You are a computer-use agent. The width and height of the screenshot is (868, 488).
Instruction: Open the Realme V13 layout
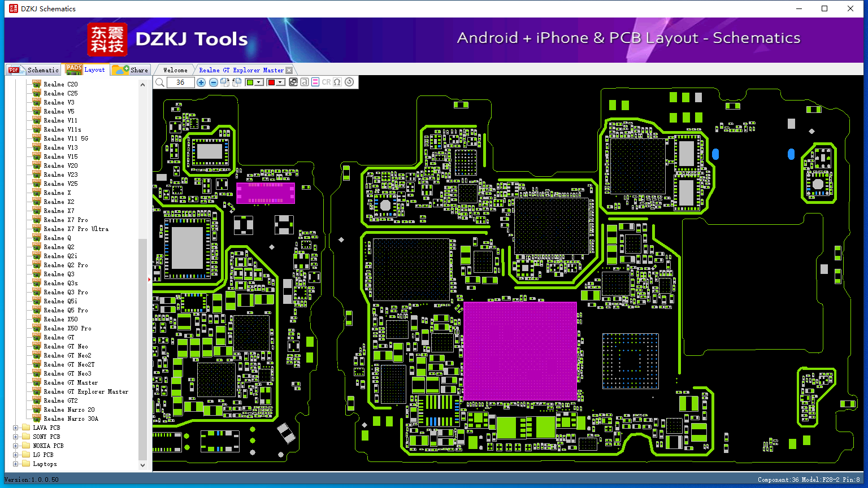(61, 148)
